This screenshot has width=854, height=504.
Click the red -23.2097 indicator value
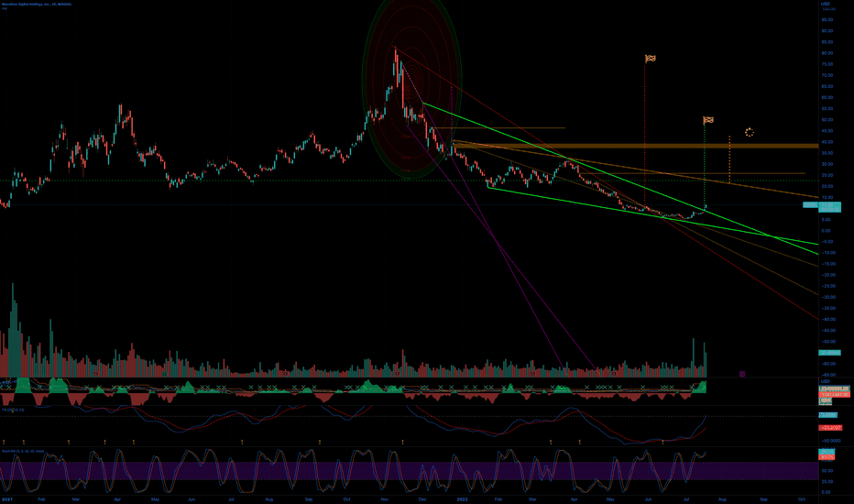tap(830, 428)
